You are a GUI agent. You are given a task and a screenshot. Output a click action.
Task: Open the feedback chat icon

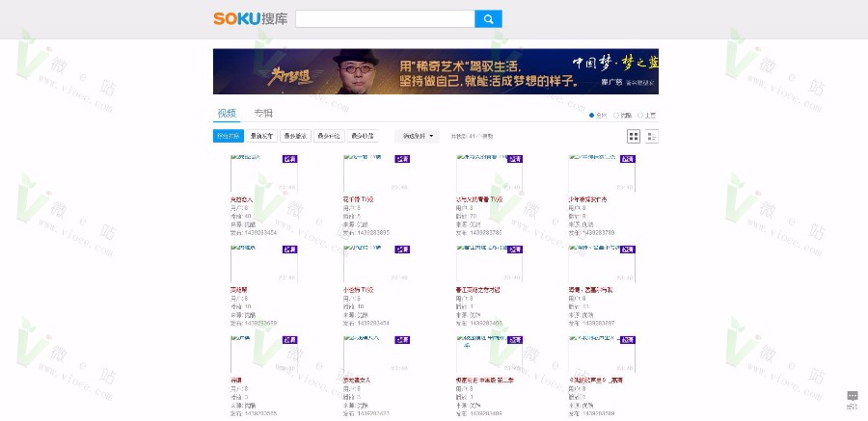[x=852, y=396]
